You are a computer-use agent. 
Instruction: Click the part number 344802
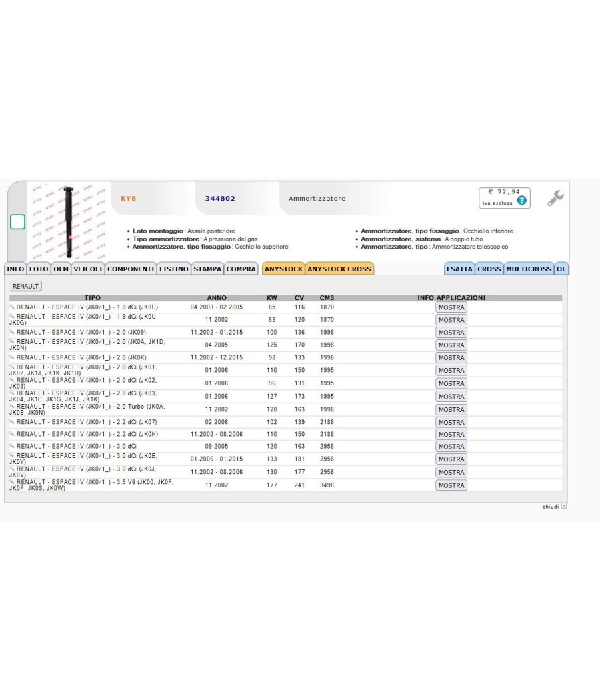220,198
